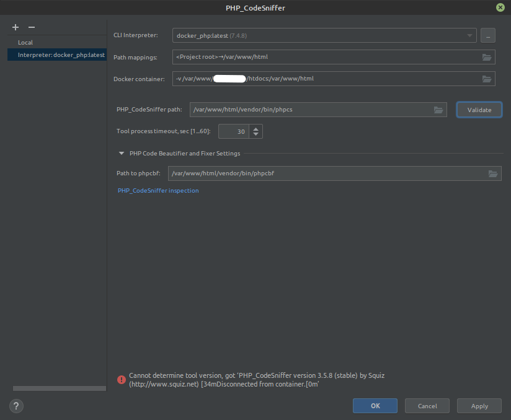Click the Apply button
The width and height of the screenshot is (511, 420).
[479, 406]
